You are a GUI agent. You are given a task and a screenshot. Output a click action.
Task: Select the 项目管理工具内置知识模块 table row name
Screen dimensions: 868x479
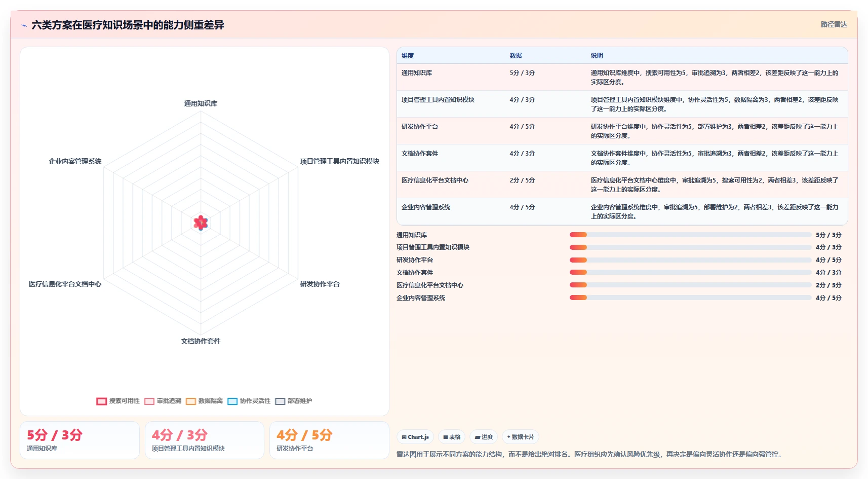point(438,100)
